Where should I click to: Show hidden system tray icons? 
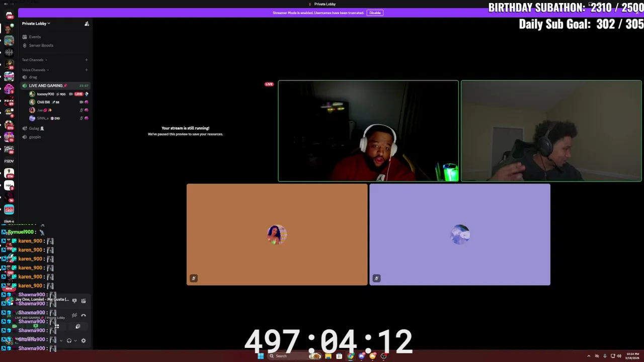(x=589, y=356)
